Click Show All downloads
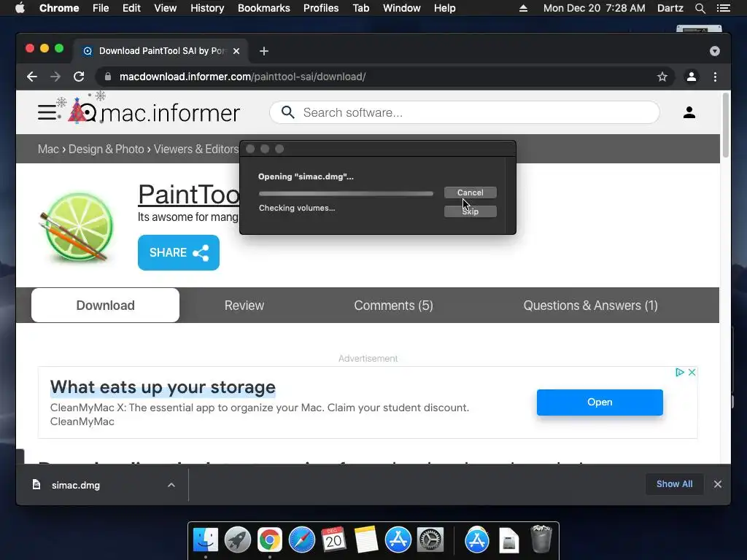The height and width of the screenshot is (560, 747). tap(674, 484)
